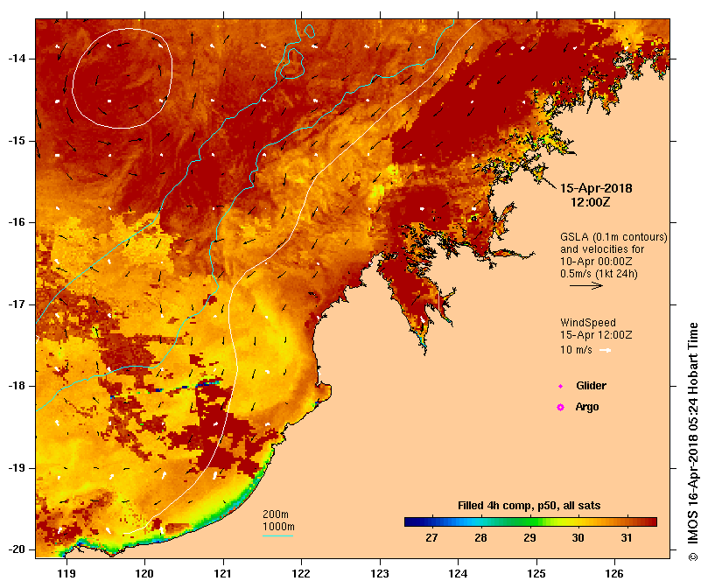Click the magenta Argo circle marker

click(x=560, y=408)
